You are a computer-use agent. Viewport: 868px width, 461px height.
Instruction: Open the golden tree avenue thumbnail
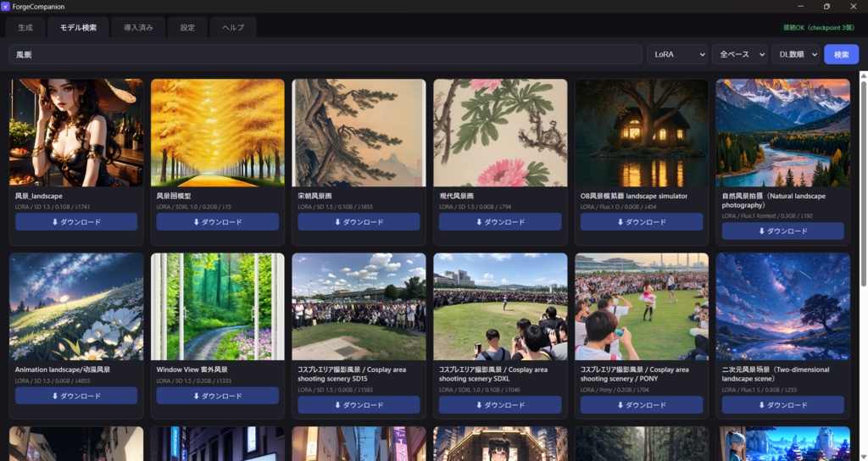(218, 133)
